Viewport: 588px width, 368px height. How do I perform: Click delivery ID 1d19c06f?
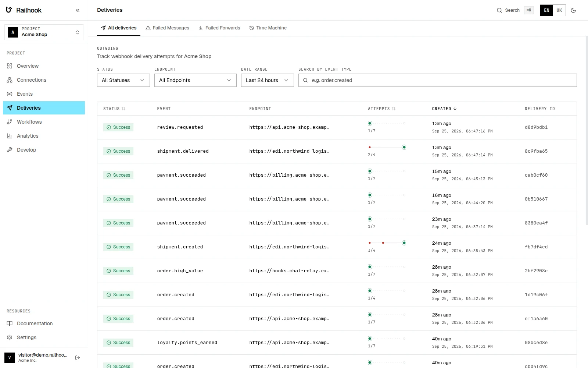tap(536, 295)
